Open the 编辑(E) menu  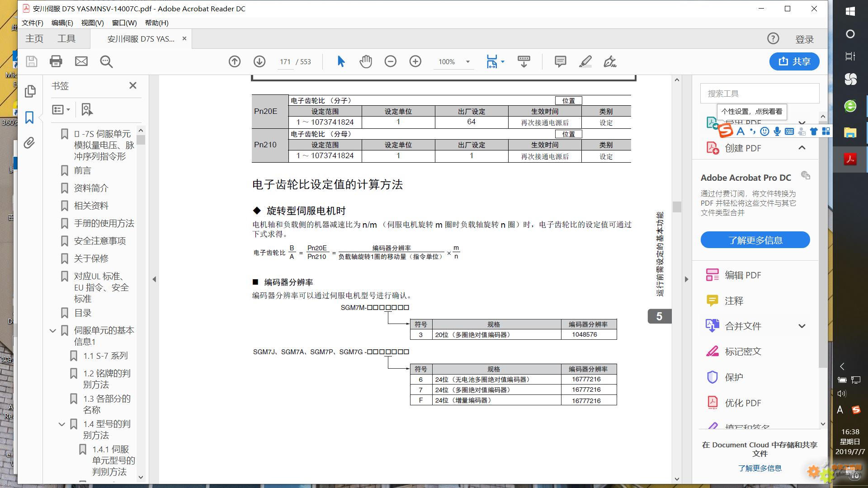[x=62, y=23]
